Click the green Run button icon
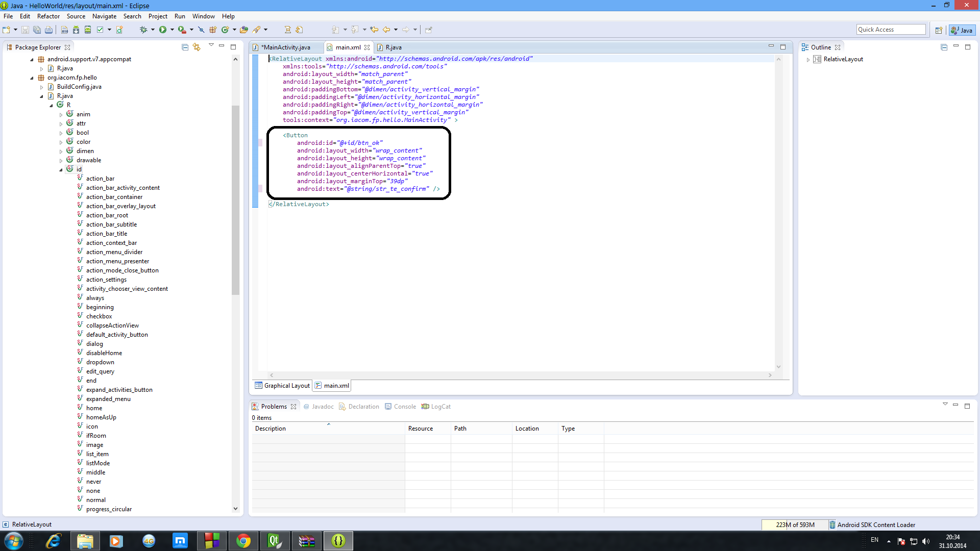The image size is (980, 551). [163, 30]
